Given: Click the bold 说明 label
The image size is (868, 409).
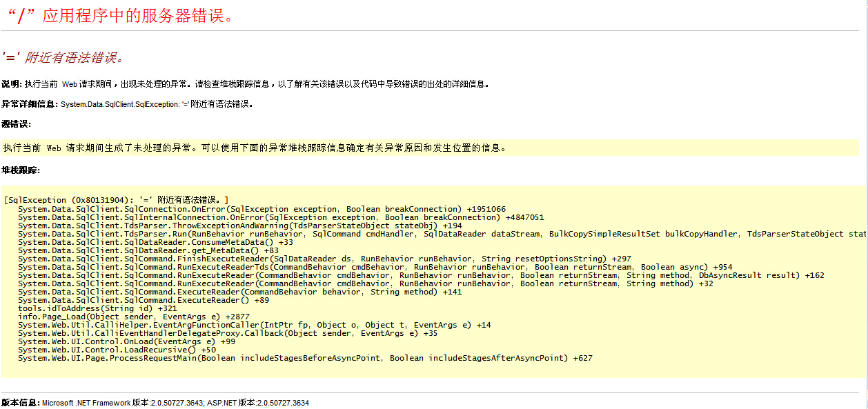Looking at the screenshot, I should (12, 84).
